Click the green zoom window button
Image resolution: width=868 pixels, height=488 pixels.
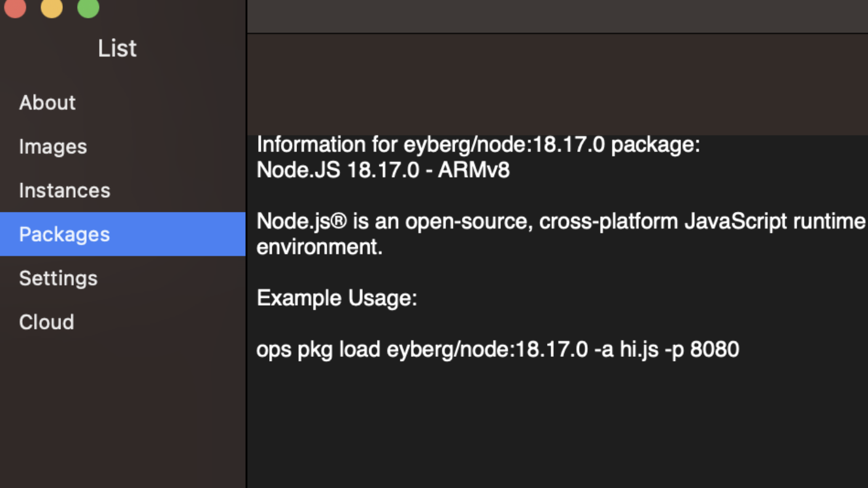coord(88,7)
